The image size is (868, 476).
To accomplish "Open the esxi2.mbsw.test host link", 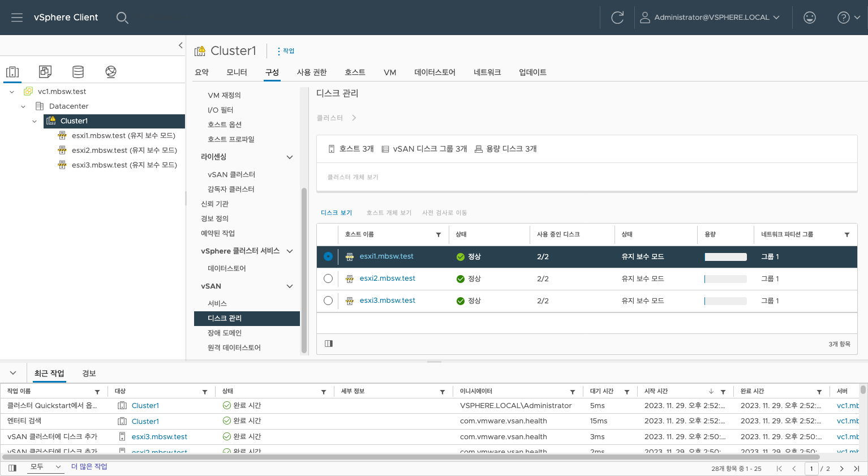I will pos(388,278).
